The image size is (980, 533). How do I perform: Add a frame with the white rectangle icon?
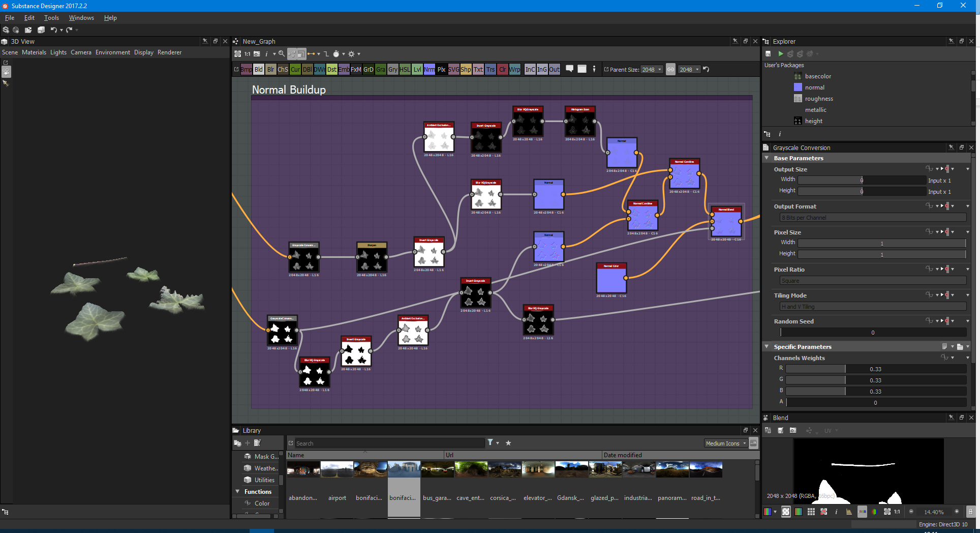[582, 69]
